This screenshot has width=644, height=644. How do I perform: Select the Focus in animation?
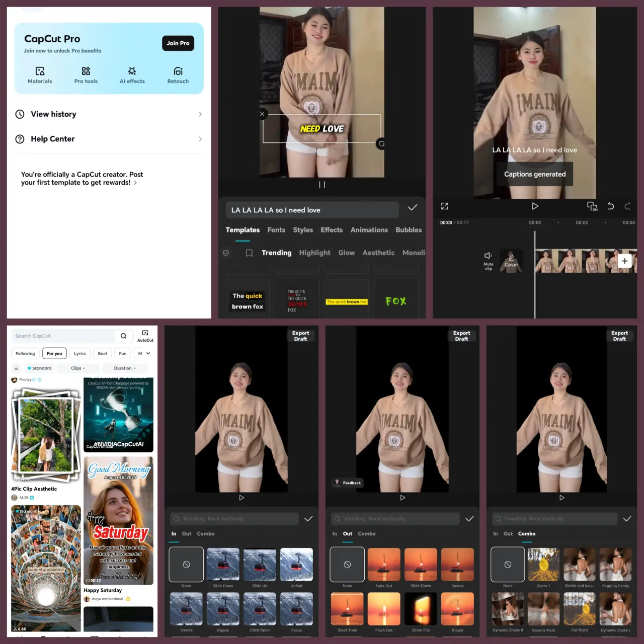pos(296,612)
